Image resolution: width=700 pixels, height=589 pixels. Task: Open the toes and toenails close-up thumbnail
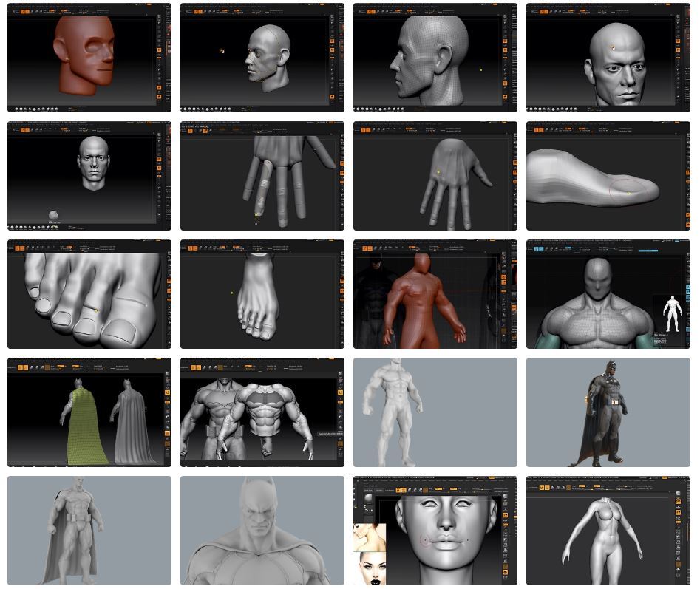[89, 294]
